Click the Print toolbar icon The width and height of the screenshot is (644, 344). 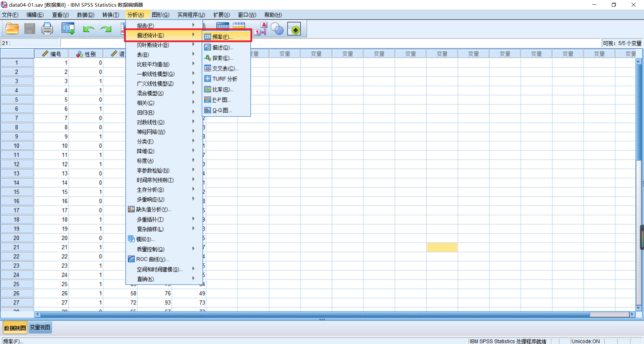coord(47,29)
